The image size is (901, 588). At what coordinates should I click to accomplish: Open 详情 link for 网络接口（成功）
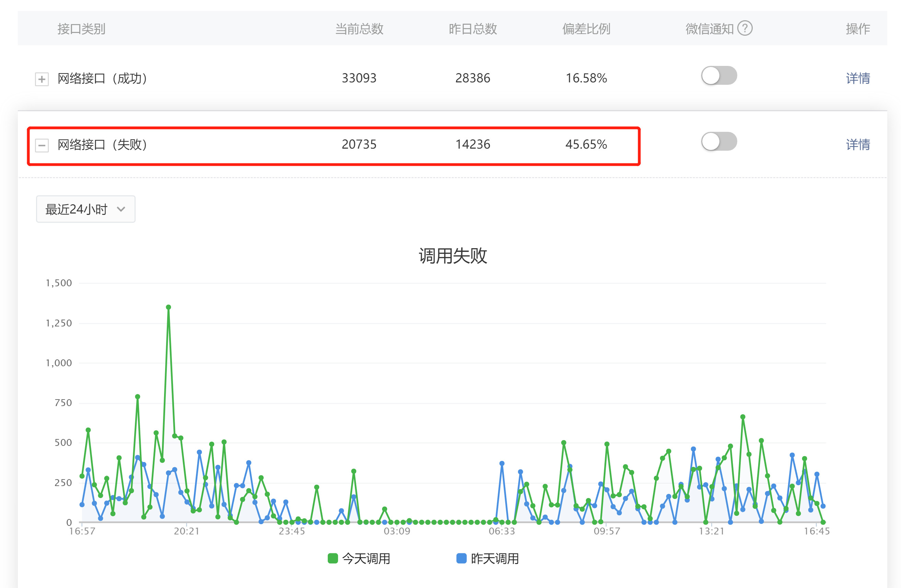pyautogui.click(x=857, y=78)
